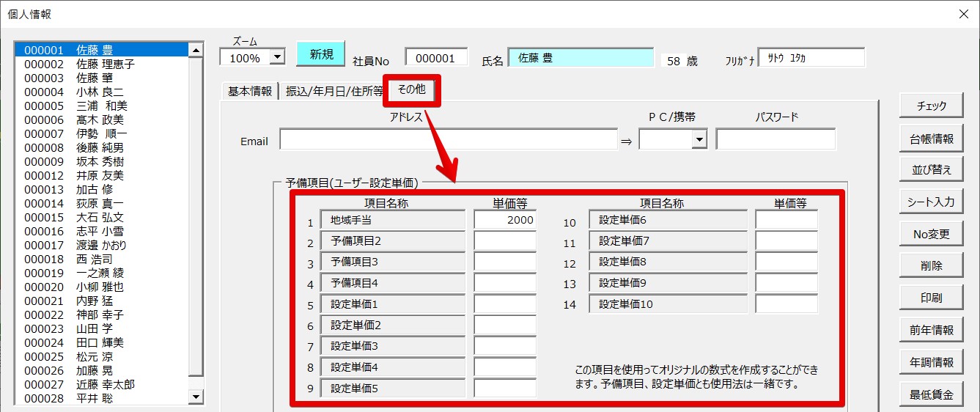Click the シート入力 button
The width and height of the screenshot is (980, 412).
coord(931,202)
